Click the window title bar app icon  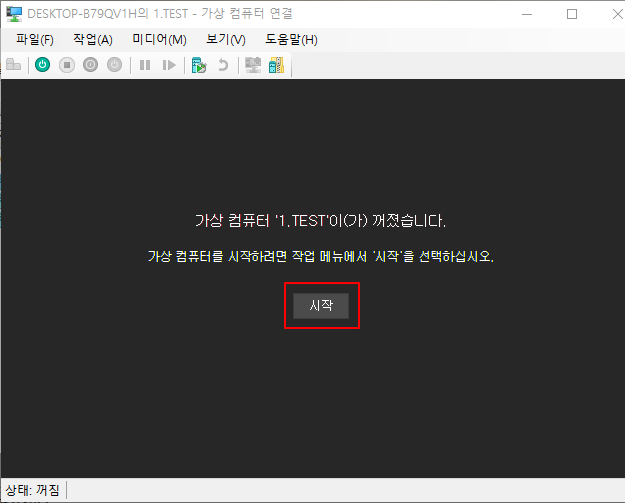pyautogui.click(x=14, y=14)
